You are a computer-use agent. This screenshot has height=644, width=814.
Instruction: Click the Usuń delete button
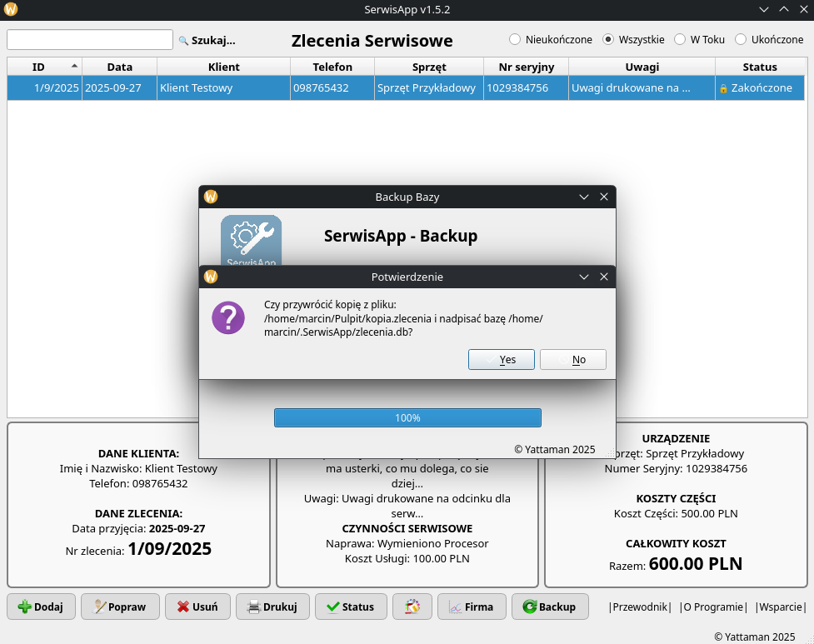(197, 607)
